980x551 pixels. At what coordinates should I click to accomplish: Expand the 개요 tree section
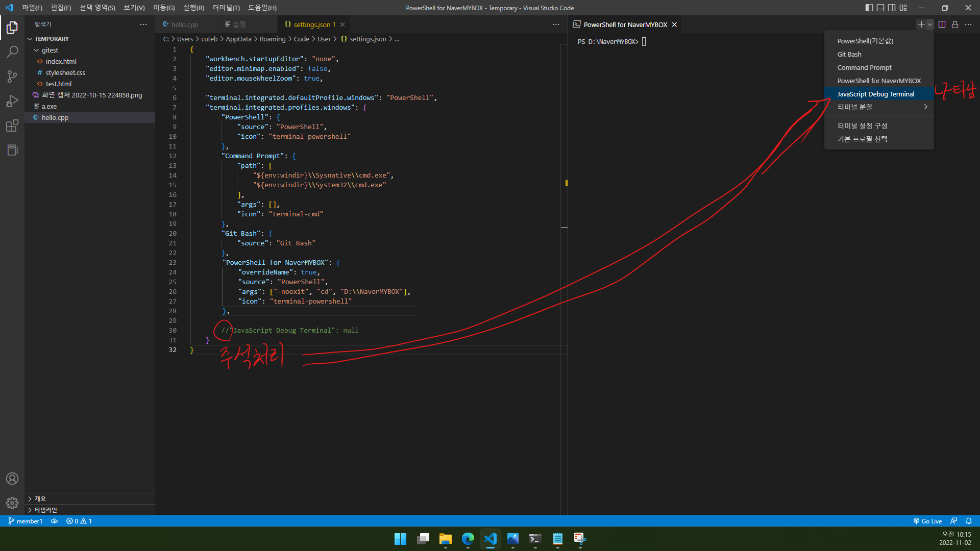pyautogui.click(x=30, y=498)
